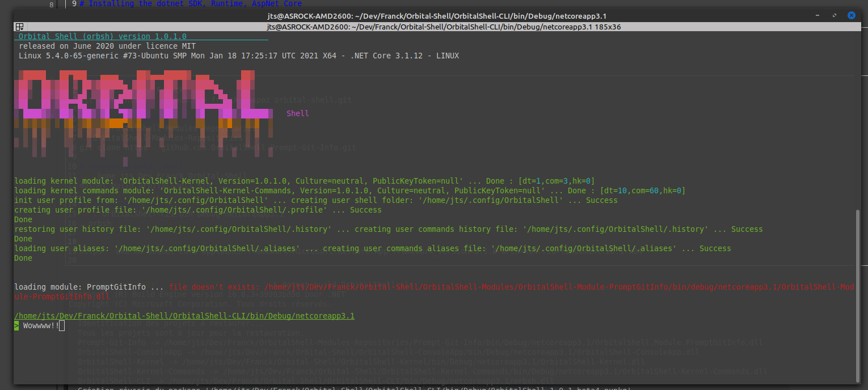Click the 'Done' line below the profile creation line
The width and height of the screenshot is (868, 390).
tap(23, 219)
